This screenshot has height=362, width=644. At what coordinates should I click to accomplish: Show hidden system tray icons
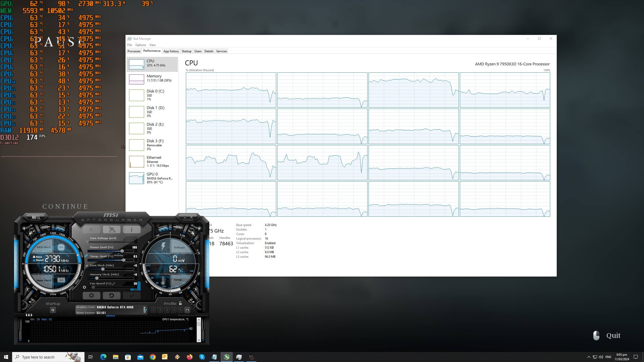pyautogui.click(x=589, y=357)
